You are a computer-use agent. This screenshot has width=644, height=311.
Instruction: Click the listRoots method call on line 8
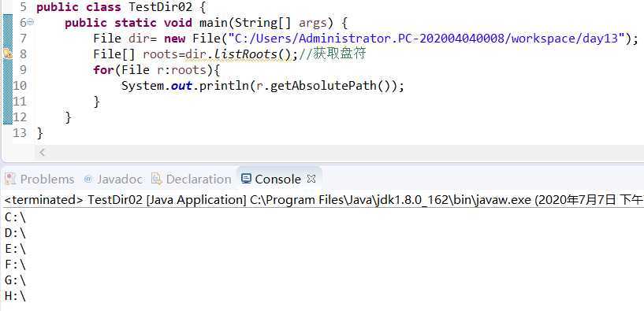pyautogui.click(x=246, y=54)
